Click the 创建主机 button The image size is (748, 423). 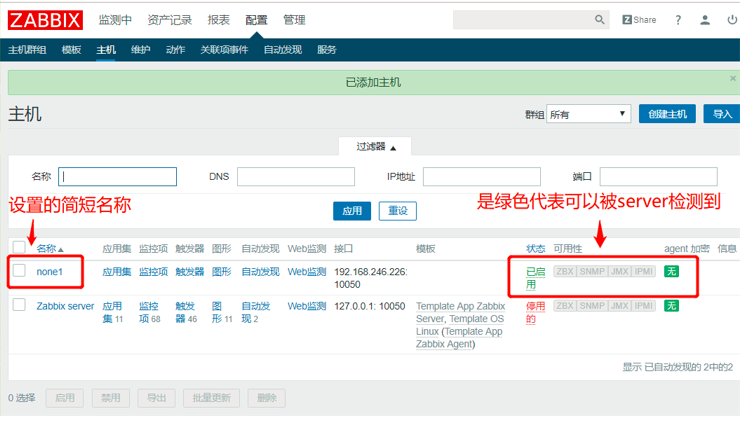coord(667,114)
